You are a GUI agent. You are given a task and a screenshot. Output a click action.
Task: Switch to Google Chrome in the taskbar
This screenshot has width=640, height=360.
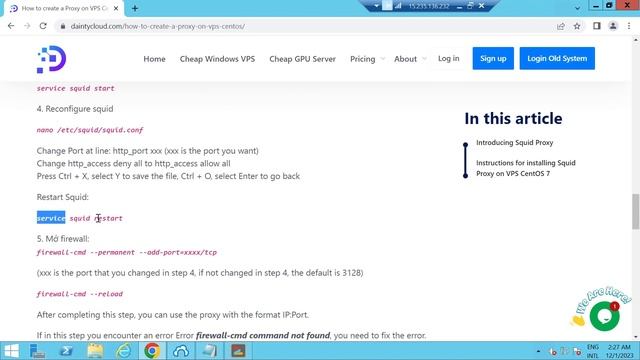[152, 351]
